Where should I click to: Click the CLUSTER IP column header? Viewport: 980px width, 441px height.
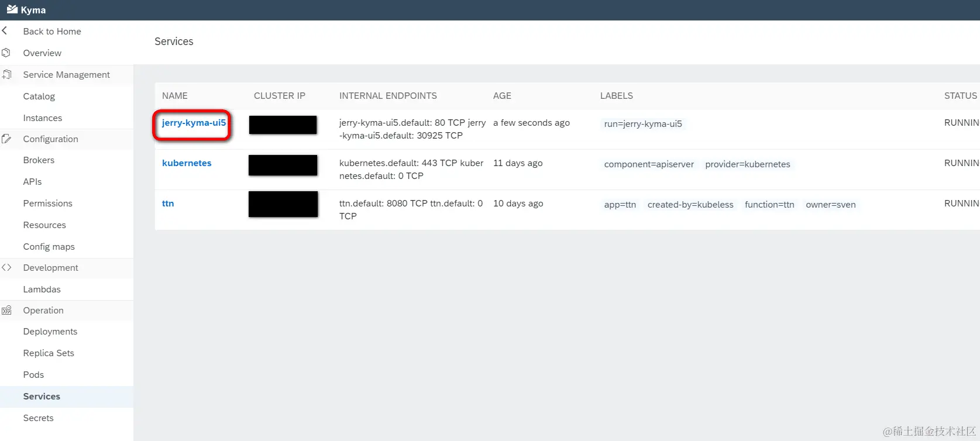pos(280,96)
